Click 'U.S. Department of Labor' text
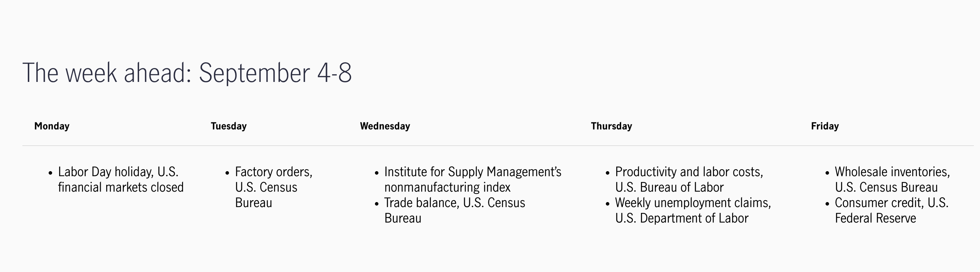Screen dimensions: 980x272 tap(682, 218)
